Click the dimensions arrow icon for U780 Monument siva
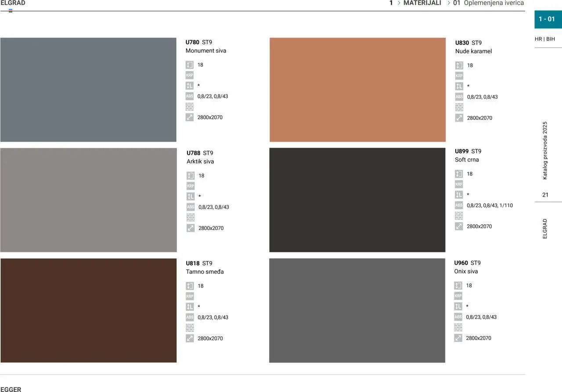 pos(189,118)
